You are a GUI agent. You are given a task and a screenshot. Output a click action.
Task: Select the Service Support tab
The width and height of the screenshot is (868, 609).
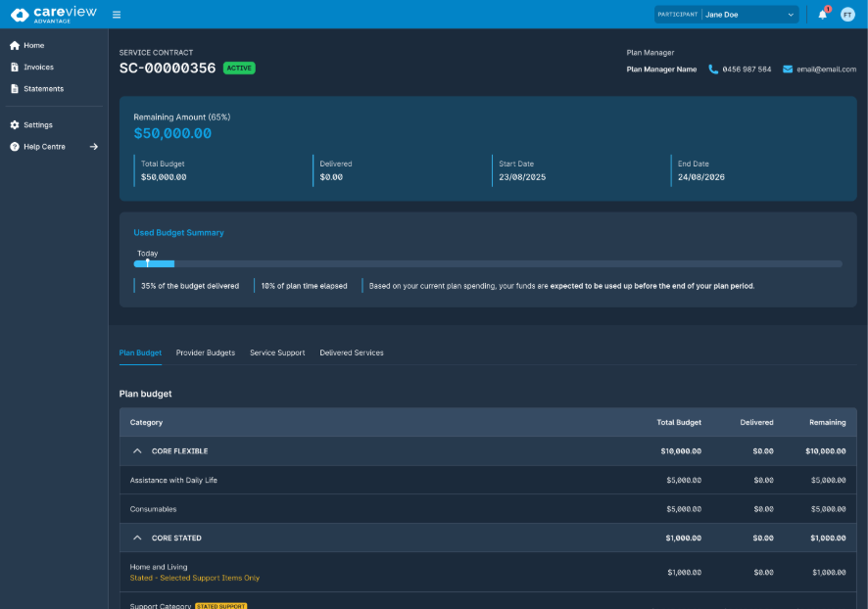pyautogui.click(x=277, y=352)
